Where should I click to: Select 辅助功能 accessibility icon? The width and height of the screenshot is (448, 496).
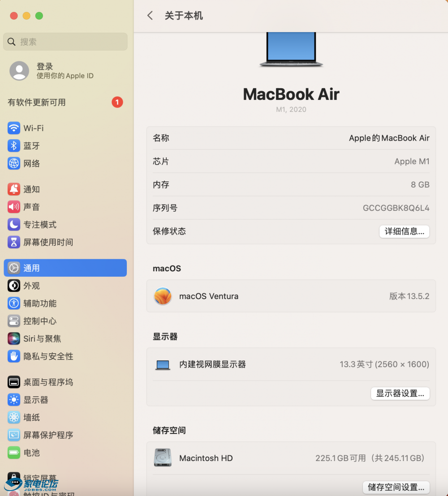[13, 304]
